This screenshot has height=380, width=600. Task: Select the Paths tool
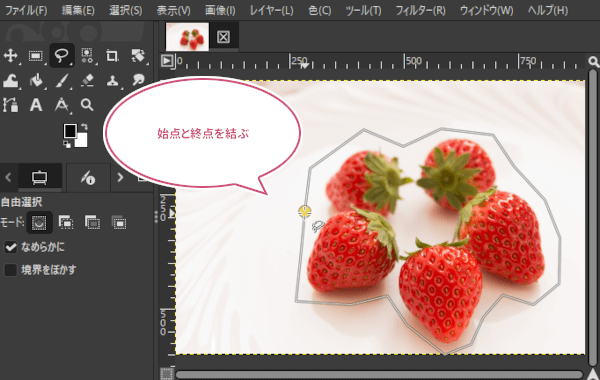coord(10,105)
